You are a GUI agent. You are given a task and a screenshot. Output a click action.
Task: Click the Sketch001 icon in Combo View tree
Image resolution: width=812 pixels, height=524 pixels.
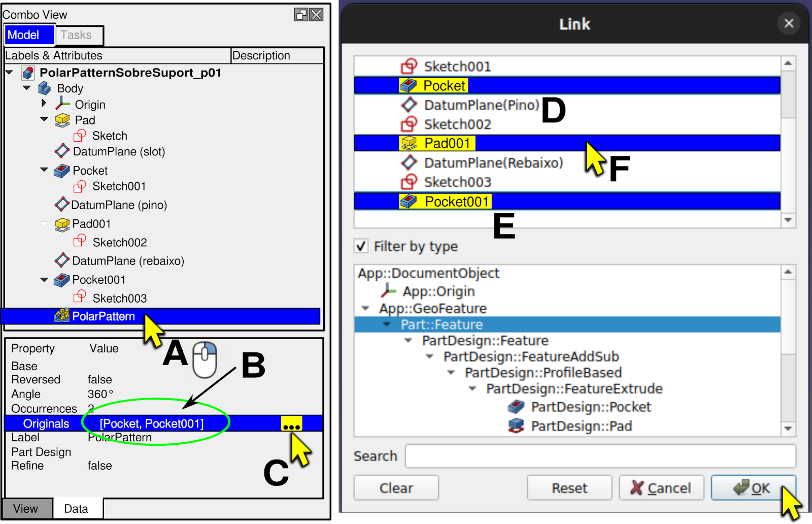pos(80,186)
